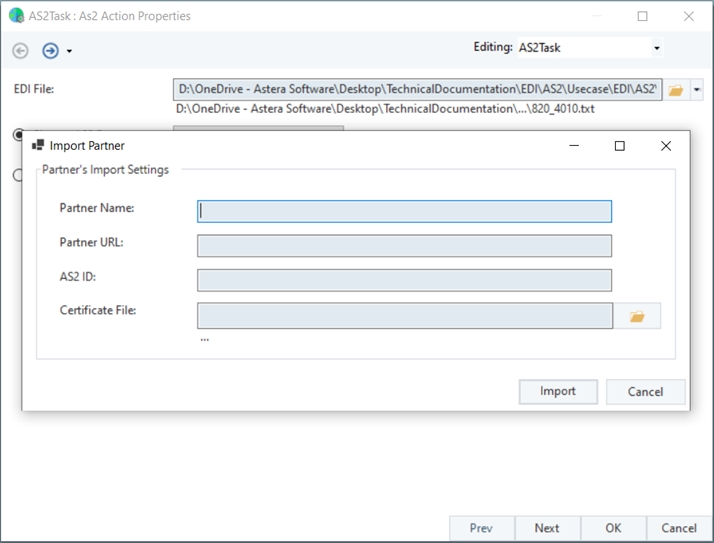Browse for EDI File using folder icon
714x543 pixels.
676,90
